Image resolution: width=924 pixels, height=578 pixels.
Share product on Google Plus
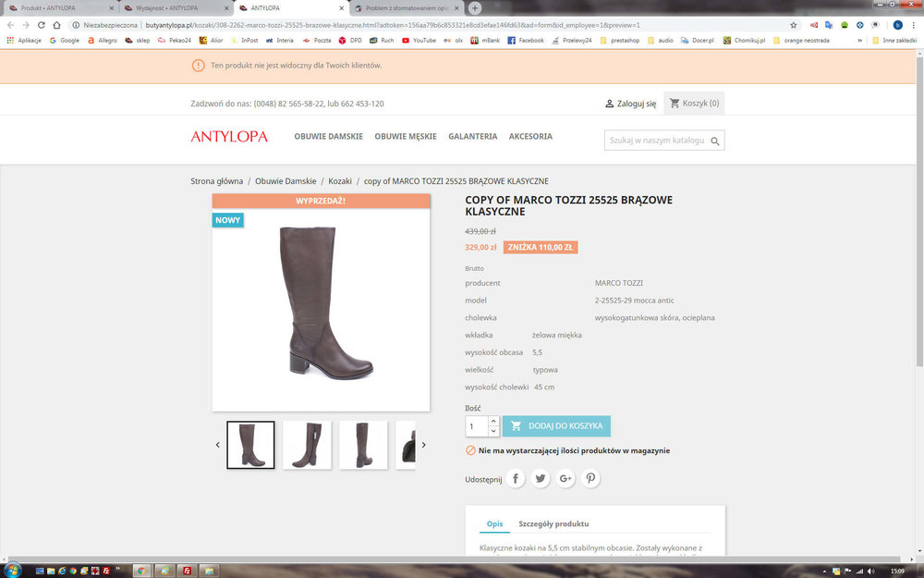tap(565, 478)
